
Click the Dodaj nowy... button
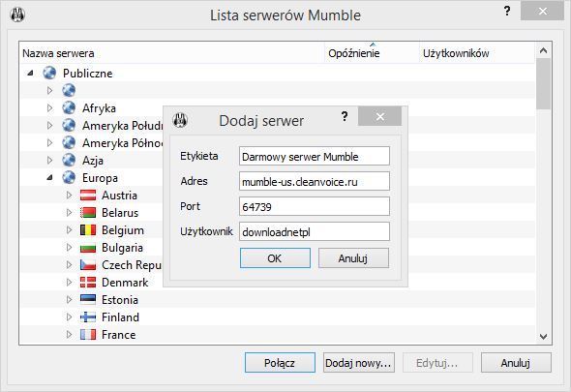click(x=359, y=363)
